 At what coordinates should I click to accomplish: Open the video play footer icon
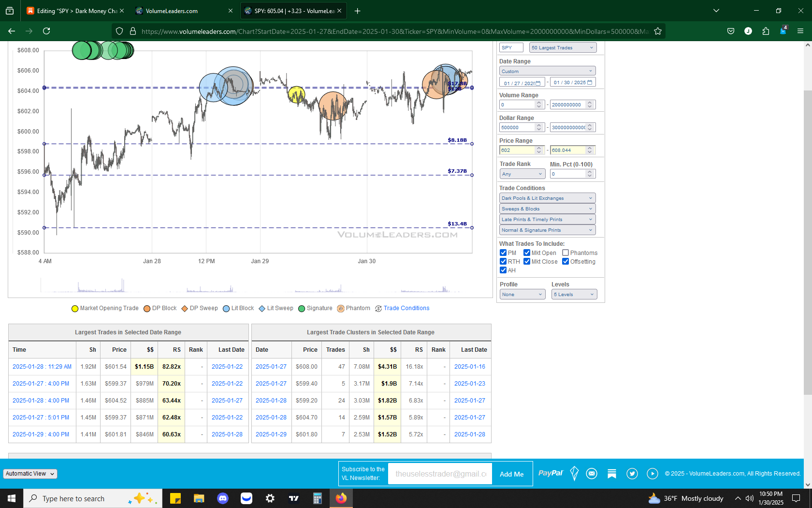coord(652,474)
